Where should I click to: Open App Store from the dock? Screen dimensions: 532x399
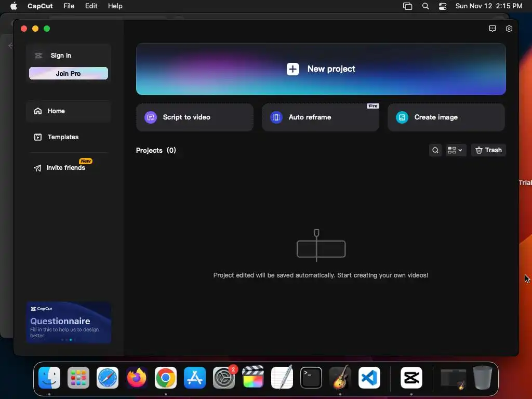coord(195,378)
